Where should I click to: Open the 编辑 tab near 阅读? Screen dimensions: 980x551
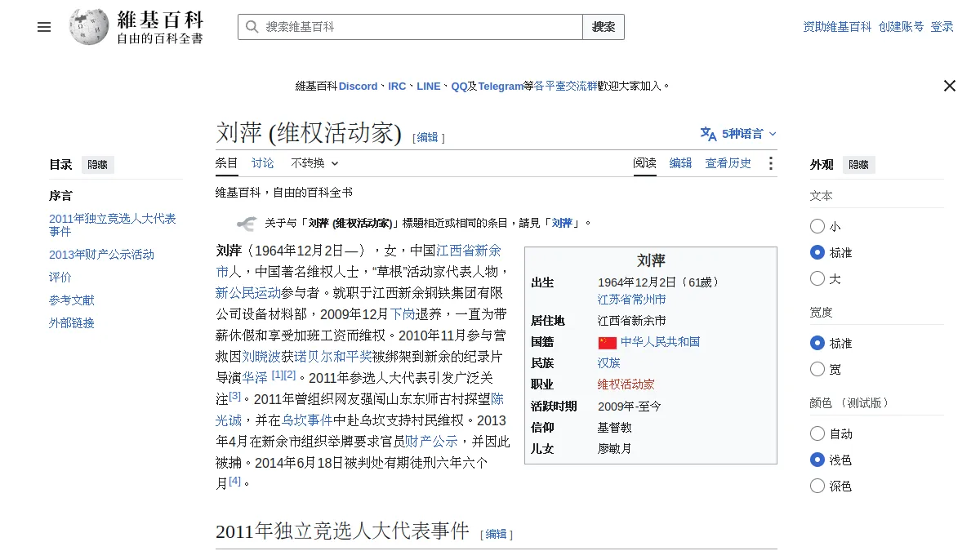click(x=681, y=163)
